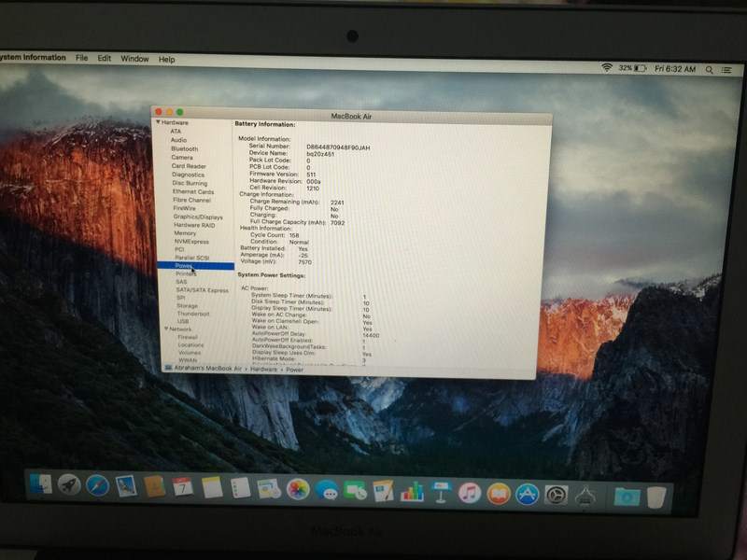
Task: Open FaceTime from the Dock
Action: 356,492
